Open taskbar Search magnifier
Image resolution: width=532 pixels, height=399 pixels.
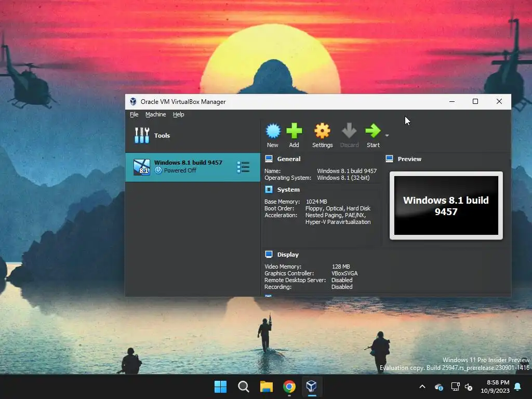tap(243, 387)
